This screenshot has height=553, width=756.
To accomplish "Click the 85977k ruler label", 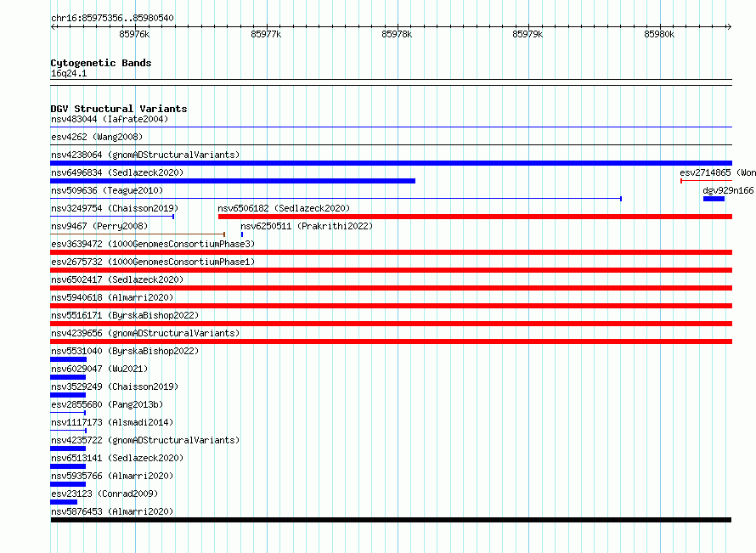I will point(266,34).
